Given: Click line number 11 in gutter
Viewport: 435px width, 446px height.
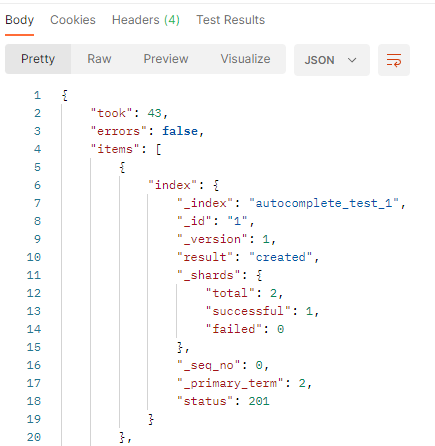Looking at the screenshot, I should pos(34,275).
